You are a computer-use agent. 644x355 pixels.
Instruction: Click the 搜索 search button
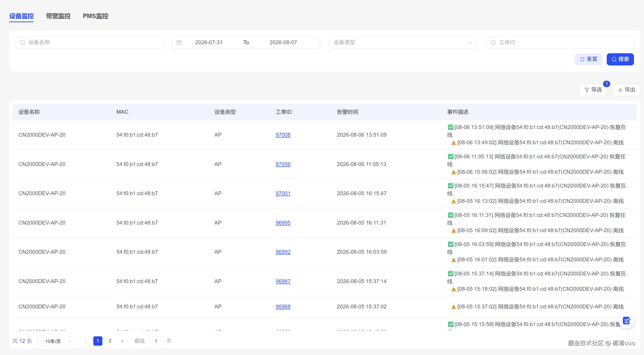tap(620, 59)
